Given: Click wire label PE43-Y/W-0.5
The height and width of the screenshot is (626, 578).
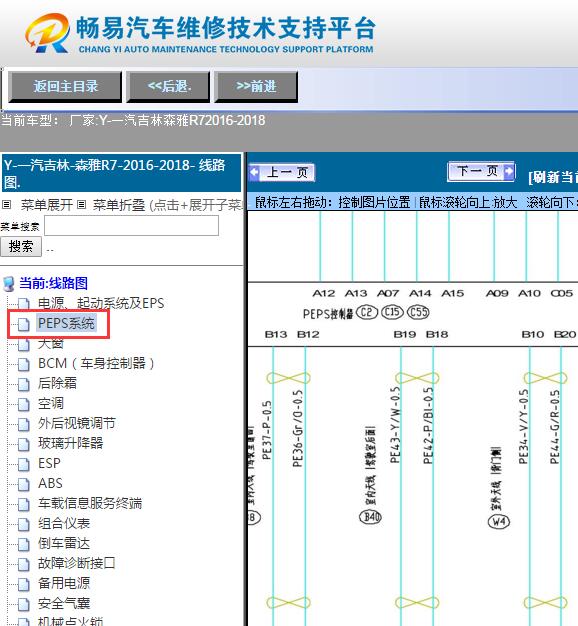Looking at the screenshot, I should click(x=395, y=425).
